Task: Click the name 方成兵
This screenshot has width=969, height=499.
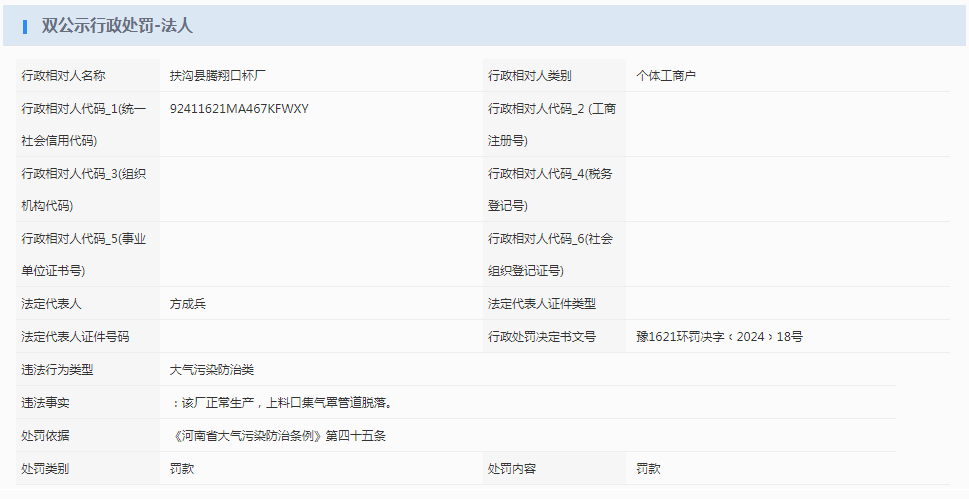Action: 188,304
